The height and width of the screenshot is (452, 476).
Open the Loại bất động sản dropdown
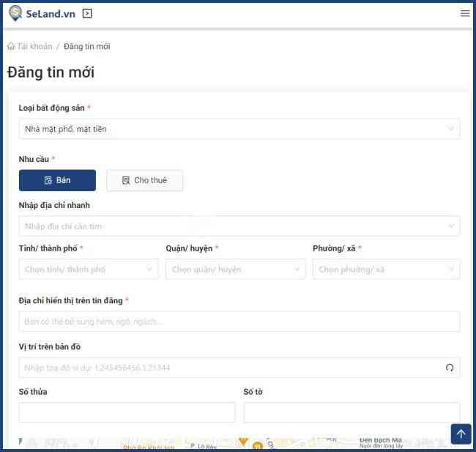coord(239,129)
